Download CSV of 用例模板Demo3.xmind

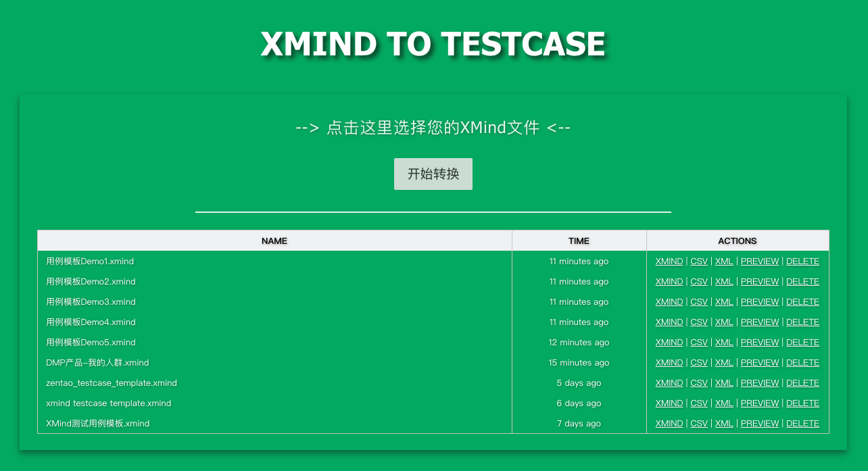coord(699,301)
